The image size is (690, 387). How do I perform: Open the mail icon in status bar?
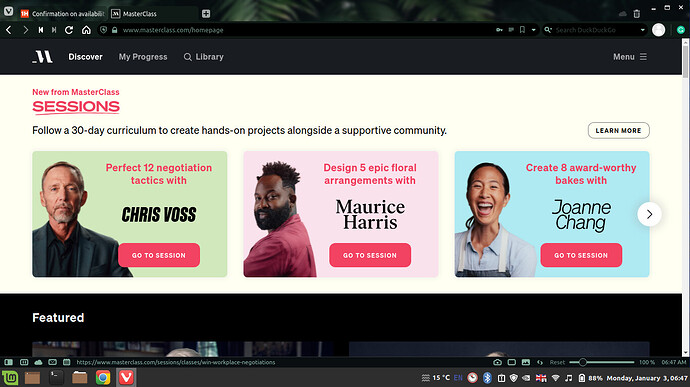pyautogui.click(x=52, y=362)
